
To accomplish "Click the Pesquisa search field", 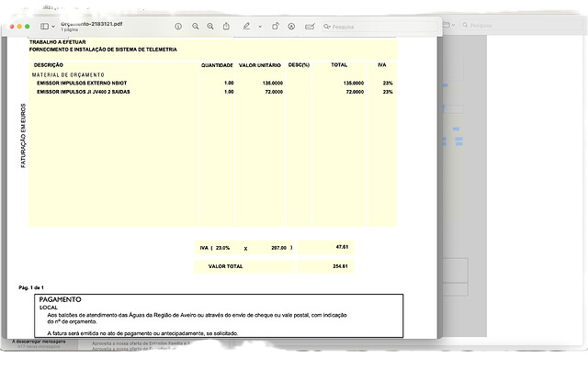I will pos(379,27).
